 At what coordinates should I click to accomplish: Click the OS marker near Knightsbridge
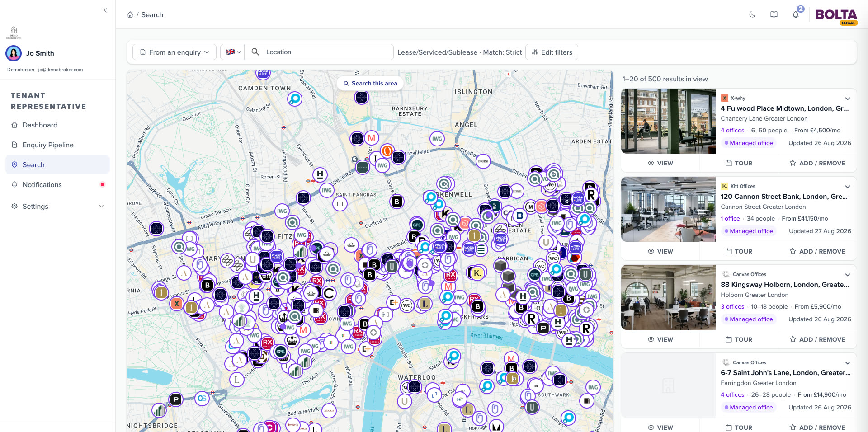(202, 398)
